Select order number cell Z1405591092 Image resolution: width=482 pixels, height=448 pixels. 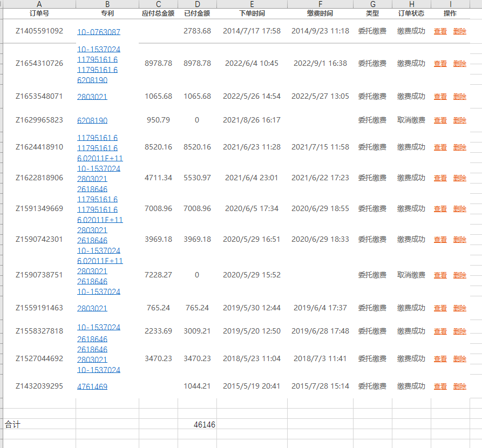click(x=39, y=31)
